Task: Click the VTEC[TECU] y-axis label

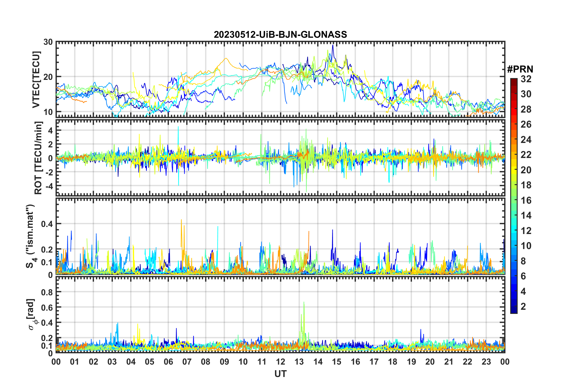Action: point(36,80)
